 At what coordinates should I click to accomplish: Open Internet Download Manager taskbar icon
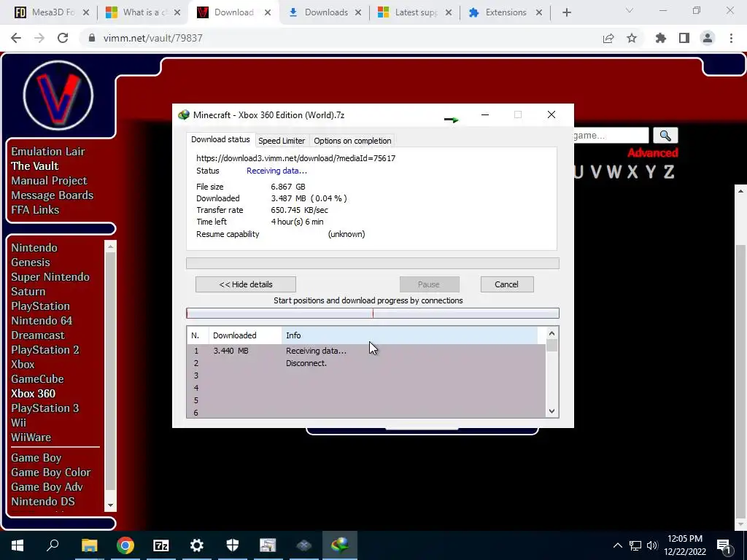(340, 545)
